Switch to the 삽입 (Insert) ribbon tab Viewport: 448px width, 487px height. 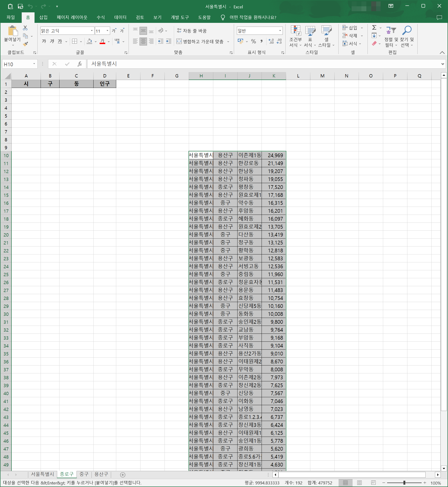(x=43, y=17)
